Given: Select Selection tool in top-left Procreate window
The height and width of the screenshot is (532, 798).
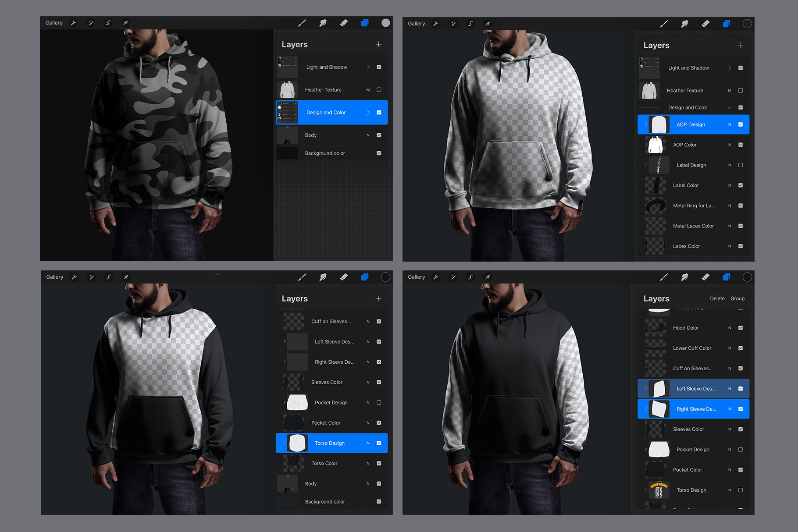Looking at the screenshot, I should click(108, 23).
